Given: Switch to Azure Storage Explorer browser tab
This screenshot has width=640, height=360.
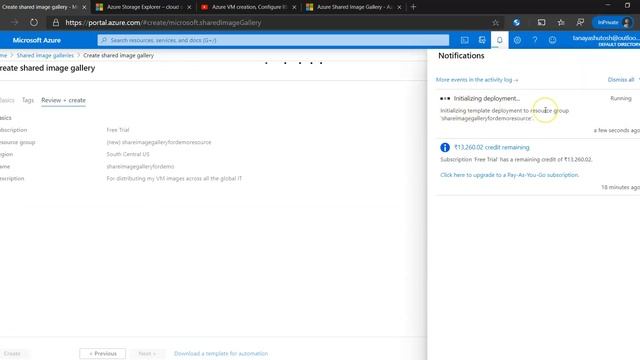Looking at the screenshot, I should coord(143,7).
